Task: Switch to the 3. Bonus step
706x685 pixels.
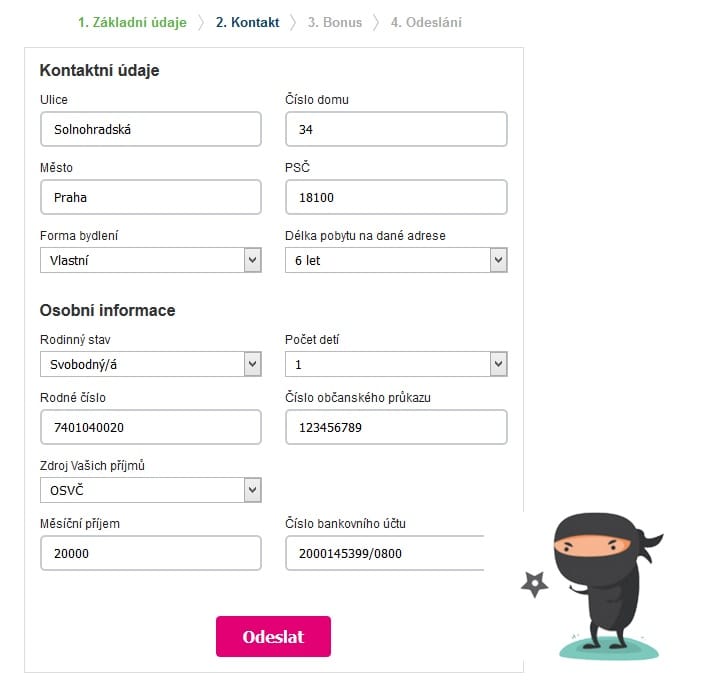Action: click(335, 22)
